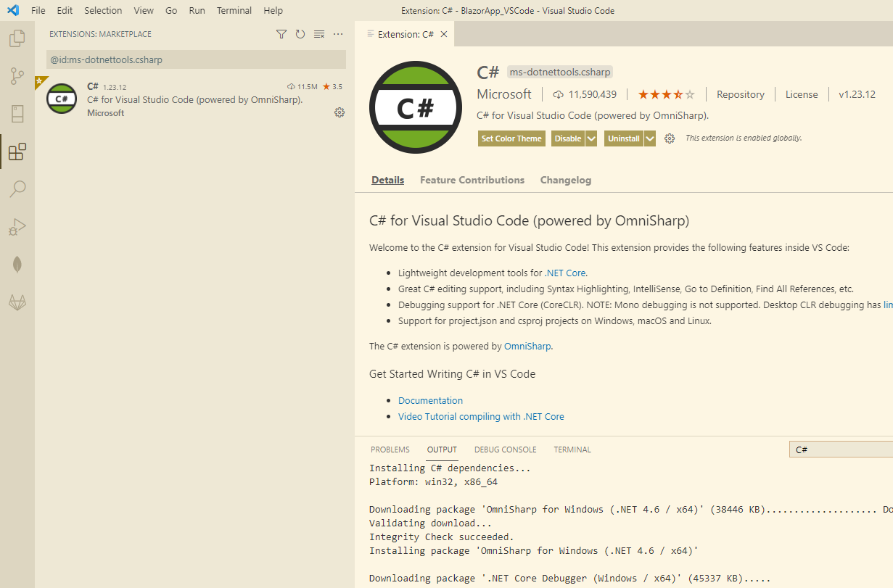Viewport: 893px width, 588px height.
Task: Click the C# icon in extensions list
Action: pyautogui.click(x=62, y=99)
